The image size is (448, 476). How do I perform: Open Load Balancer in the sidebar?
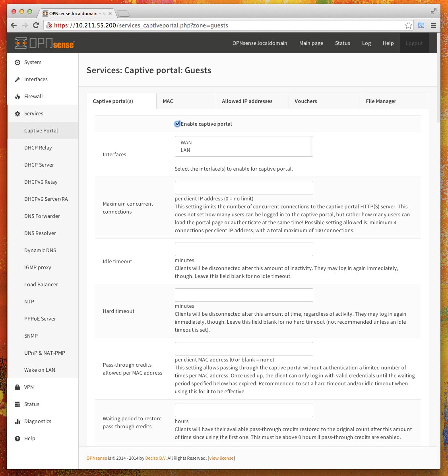(43, 284)
